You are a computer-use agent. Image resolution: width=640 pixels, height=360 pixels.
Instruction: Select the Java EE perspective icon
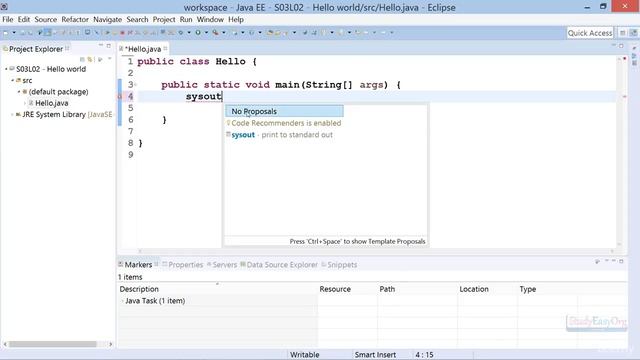point(633,33)
